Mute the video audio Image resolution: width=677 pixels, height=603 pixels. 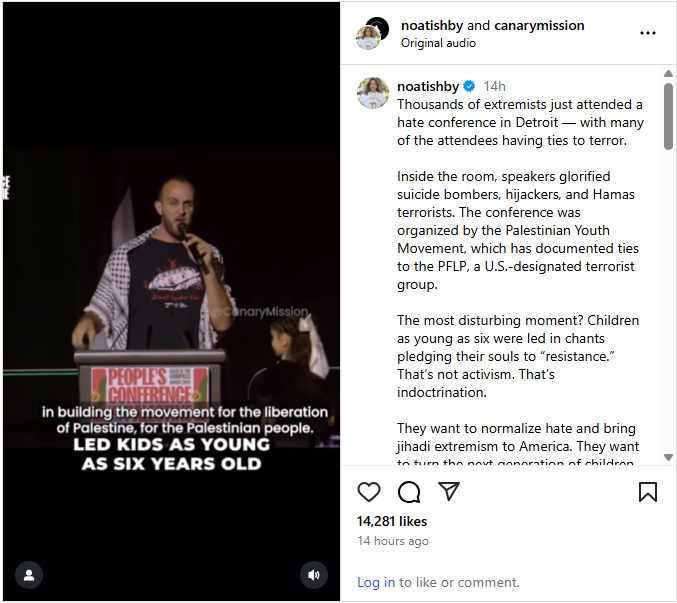[x=314, y=575]
